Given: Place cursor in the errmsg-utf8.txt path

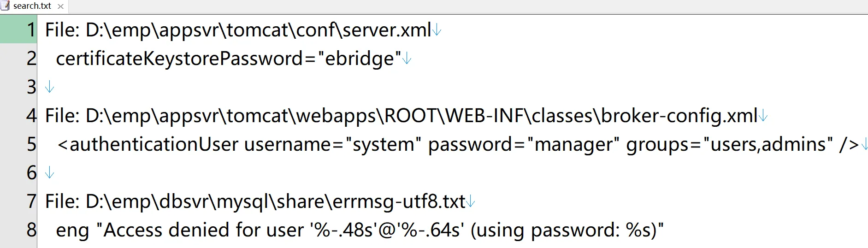Looking at the screenshot, I should (x=276, y=202).
